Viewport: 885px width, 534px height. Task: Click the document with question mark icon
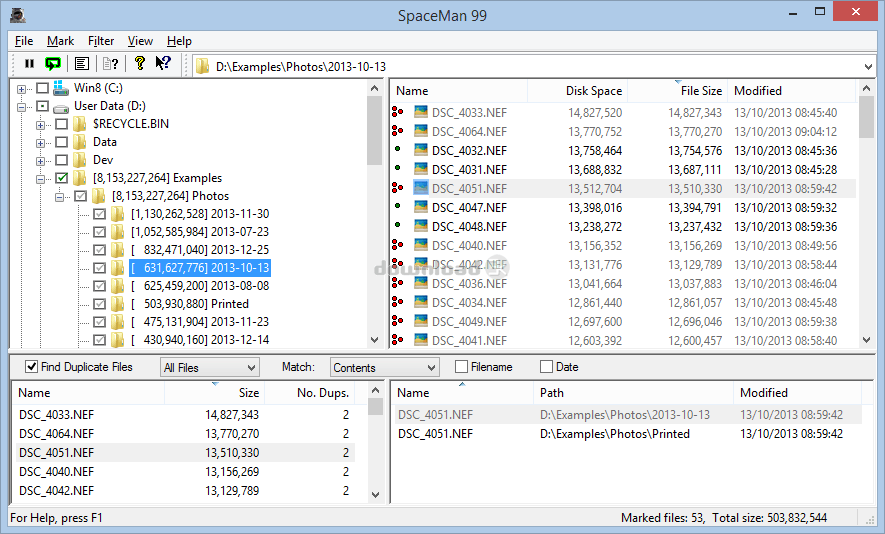point(111,64)
